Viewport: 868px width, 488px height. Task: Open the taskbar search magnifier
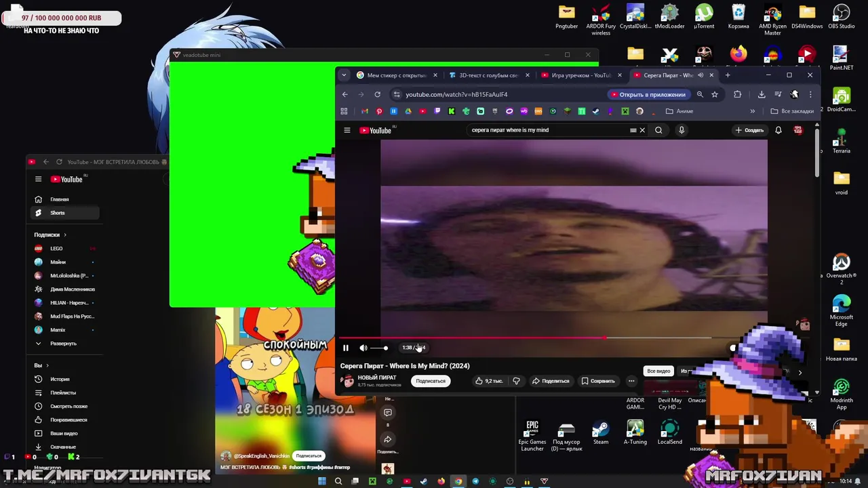tap(338, 481)
